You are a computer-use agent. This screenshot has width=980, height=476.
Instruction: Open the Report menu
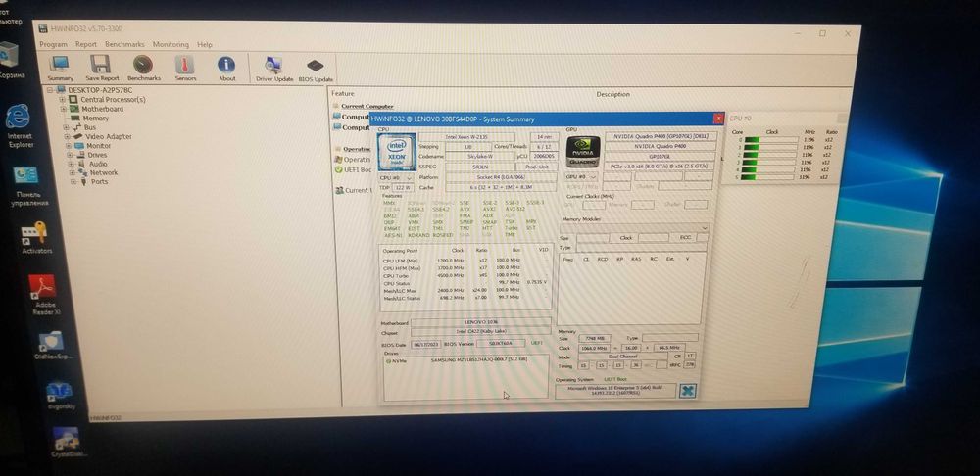click(x=86, y=44)
